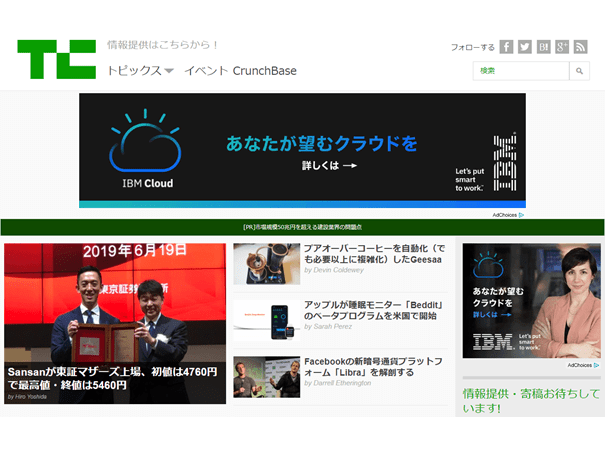Open the Twitter follow icon
605x450 pixels.
coord(525,47)
